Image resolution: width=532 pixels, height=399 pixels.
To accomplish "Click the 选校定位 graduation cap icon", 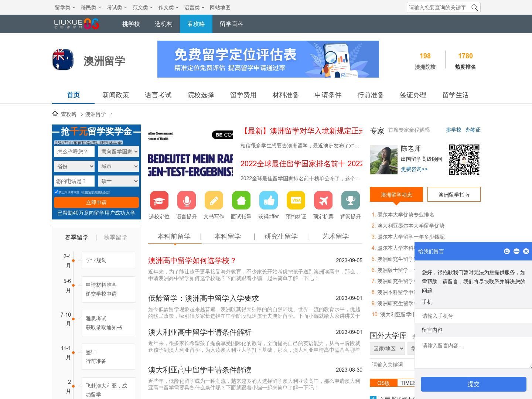I will [159, 200].
